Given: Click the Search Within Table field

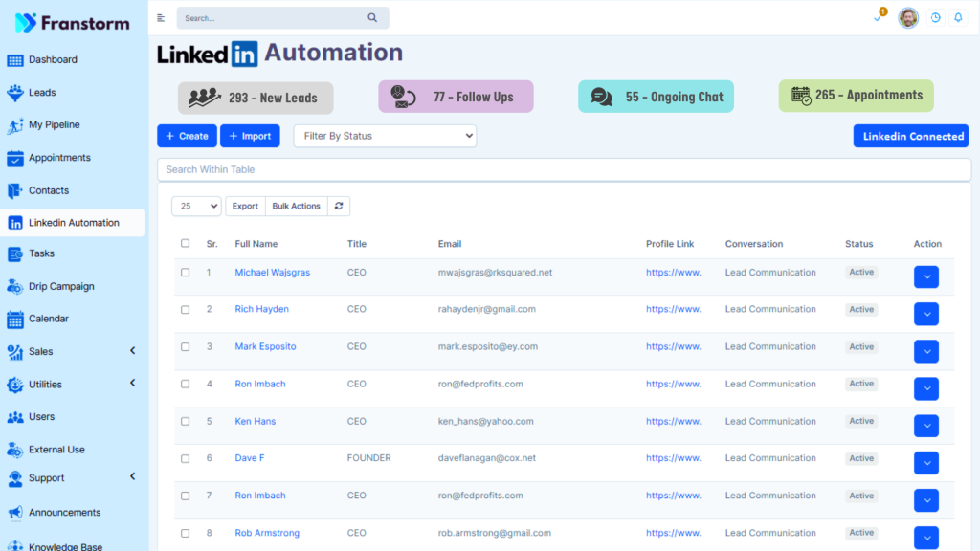Looking at the screenshot, I should click(564, 169).
